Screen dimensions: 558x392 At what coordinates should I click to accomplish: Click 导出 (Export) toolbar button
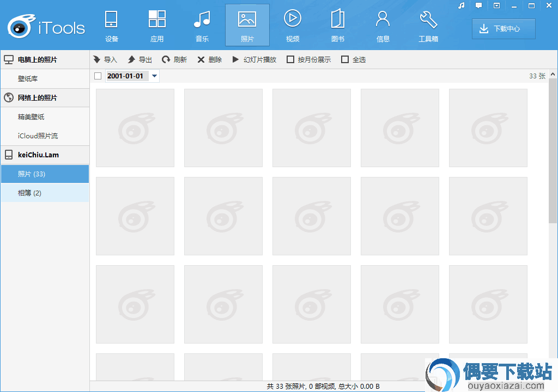pyautogui.click(x=140, y=59)
